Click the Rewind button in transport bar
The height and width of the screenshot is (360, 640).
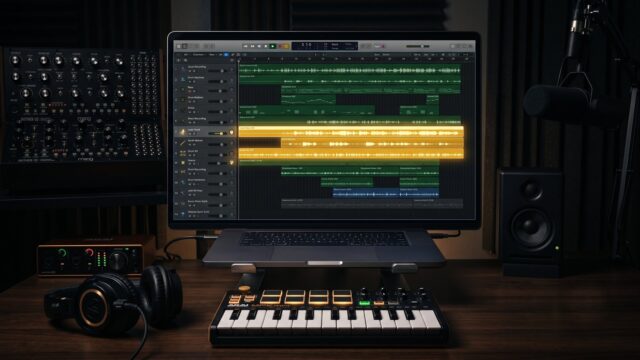[246, 46]
